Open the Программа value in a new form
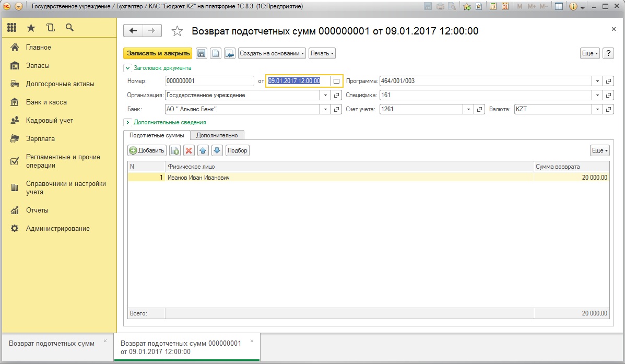The width and height of the screenshot is (625, 364). click(608, 81)
